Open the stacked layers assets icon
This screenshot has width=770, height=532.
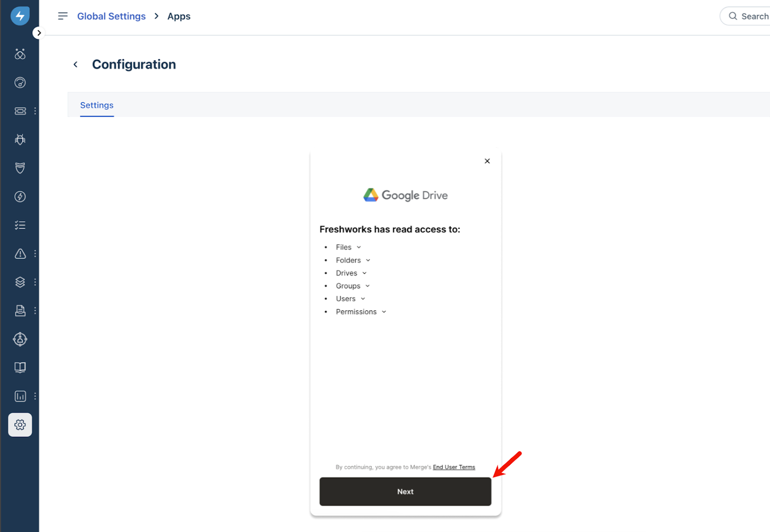point(20,282)
